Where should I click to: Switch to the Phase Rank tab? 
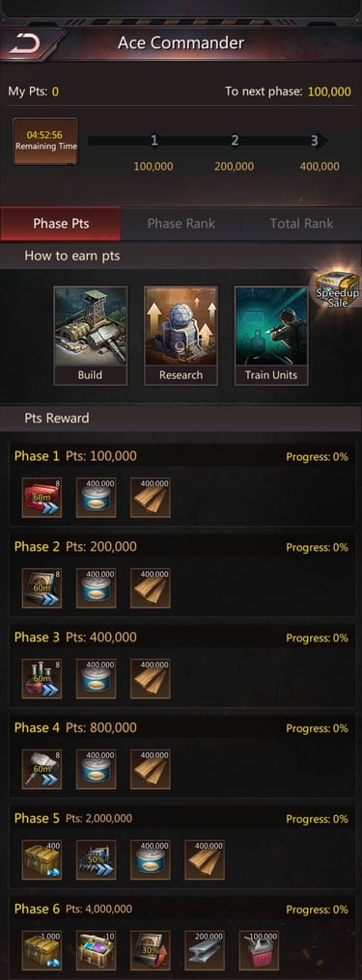point(181,223)
